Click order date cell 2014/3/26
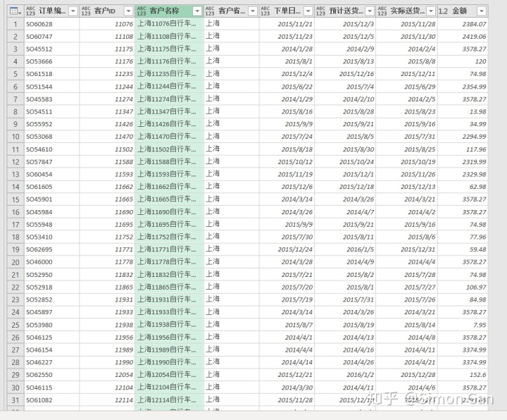This screenshot has height=420, width=507. click(287, 212)
